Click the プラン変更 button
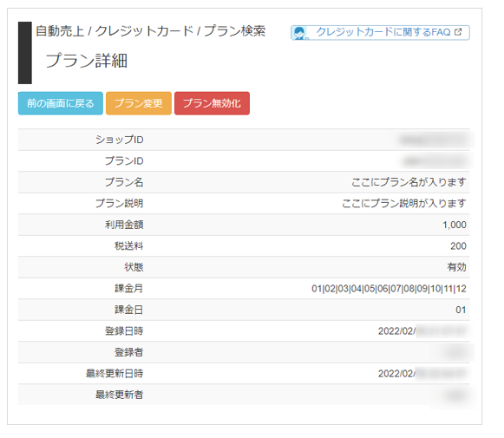Screen dimensions: 504x438 pyautogui.click(x=139, y=103)
